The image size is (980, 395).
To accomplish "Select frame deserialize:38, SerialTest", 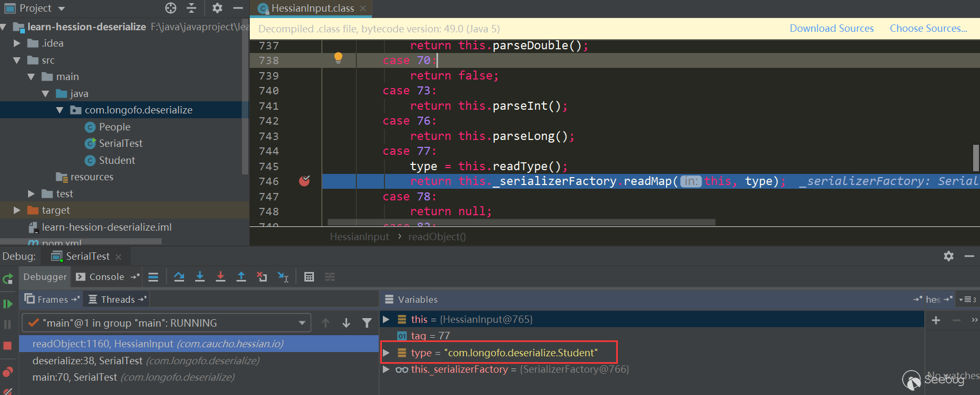I will pos(199,361).
